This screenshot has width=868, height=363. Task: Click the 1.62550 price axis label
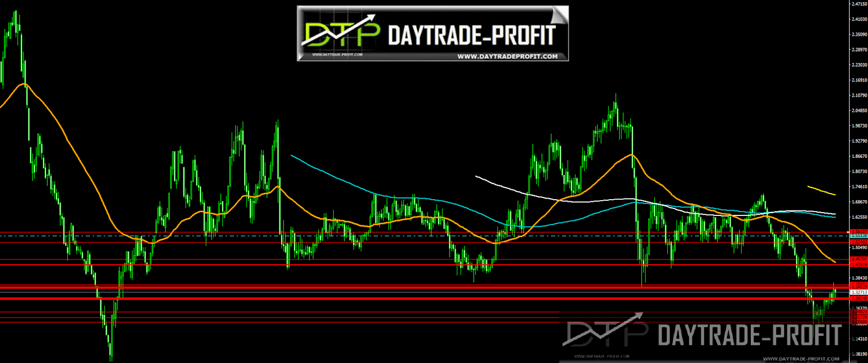[x=859, y=217]
